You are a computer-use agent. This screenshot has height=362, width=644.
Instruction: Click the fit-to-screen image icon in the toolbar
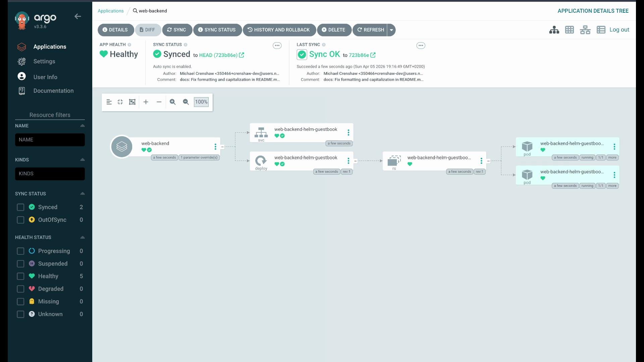(x=132, y=102)
